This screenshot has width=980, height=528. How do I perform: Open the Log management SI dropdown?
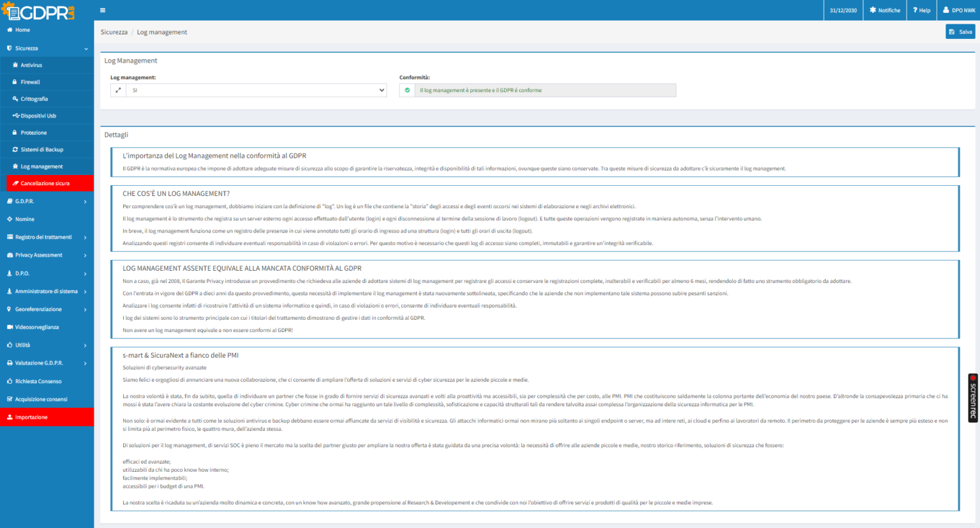point(255,90)
